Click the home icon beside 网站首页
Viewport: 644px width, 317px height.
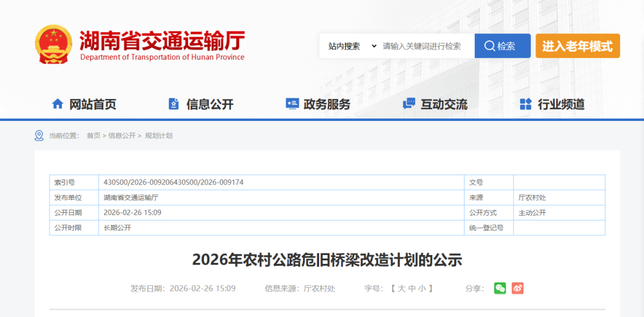click(58, 104)
